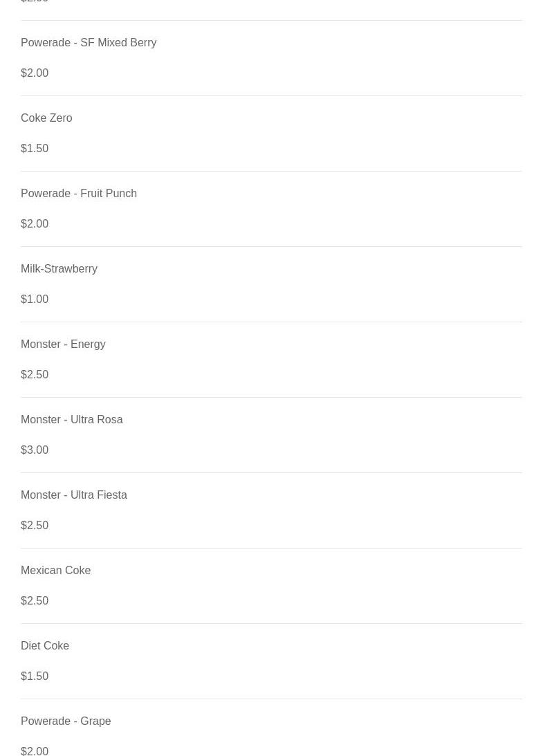Open the Coke Zero menu item
543x756 pixels.
pyautogui.click(x=46, y=118)
